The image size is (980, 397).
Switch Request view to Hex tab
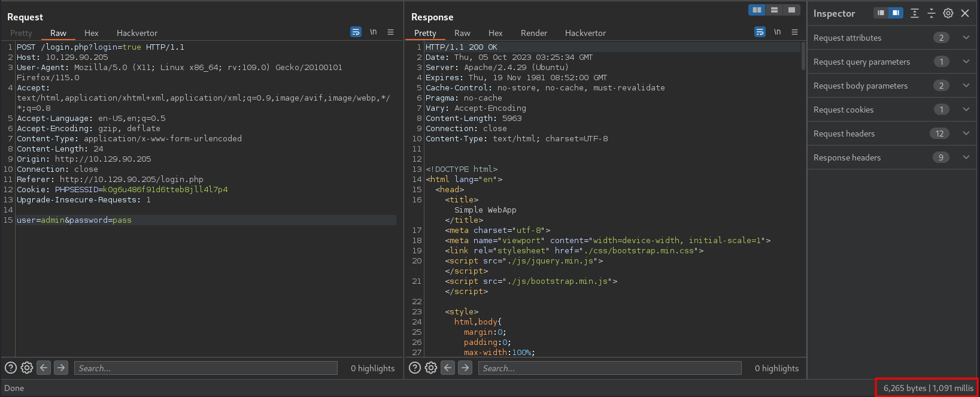(x=91, y=33)
